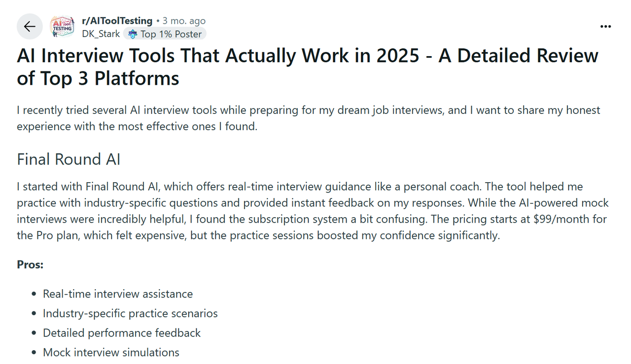Open the r/AIToolTesting community avatar
The height and width of the screenshot is (364, 631).
62,27
